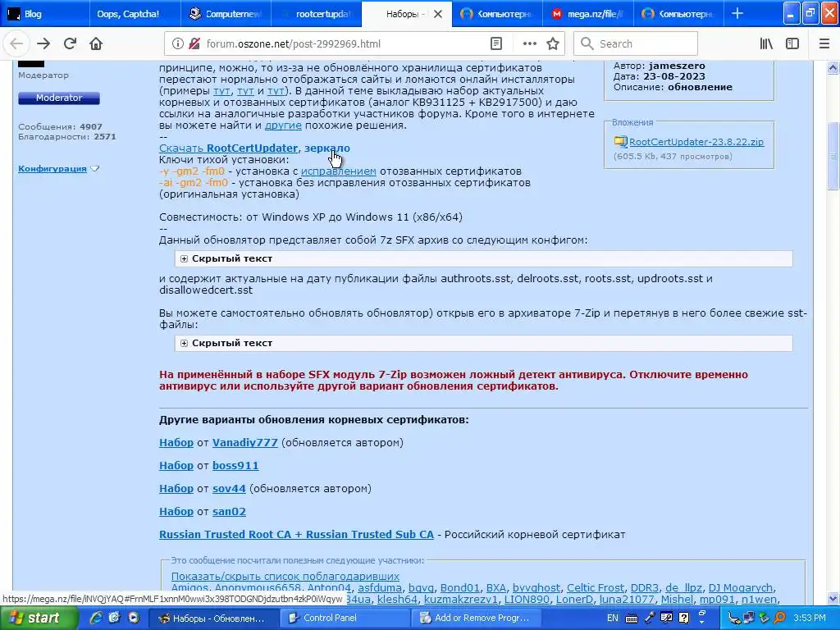Open site information icon in address bar
The image size is (840, 630).
tap(178, 44)
